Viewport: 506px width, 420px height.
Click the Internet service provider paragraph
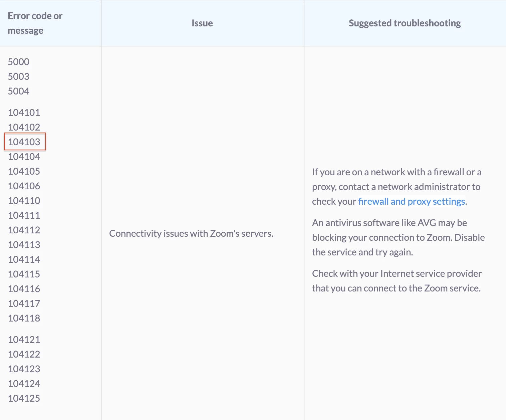tap(397, 281)
